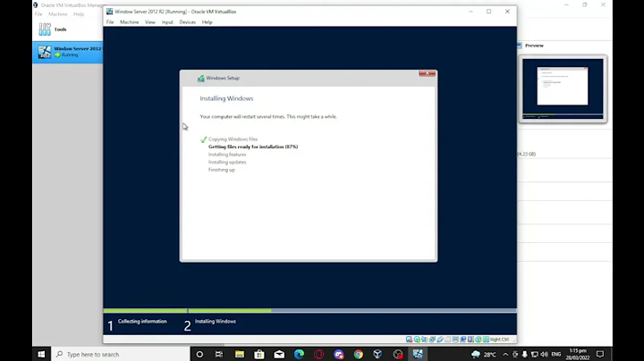The height and width of the screenshot is (361, 644).
Task: Open the Windows Start menu
Action: tap(41, 354)
